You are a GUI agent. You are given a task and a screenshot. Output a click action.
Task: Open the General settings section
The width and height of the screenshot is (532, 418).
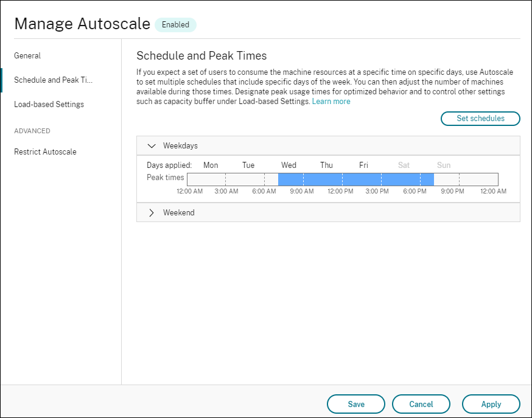(x=27, y=55)
